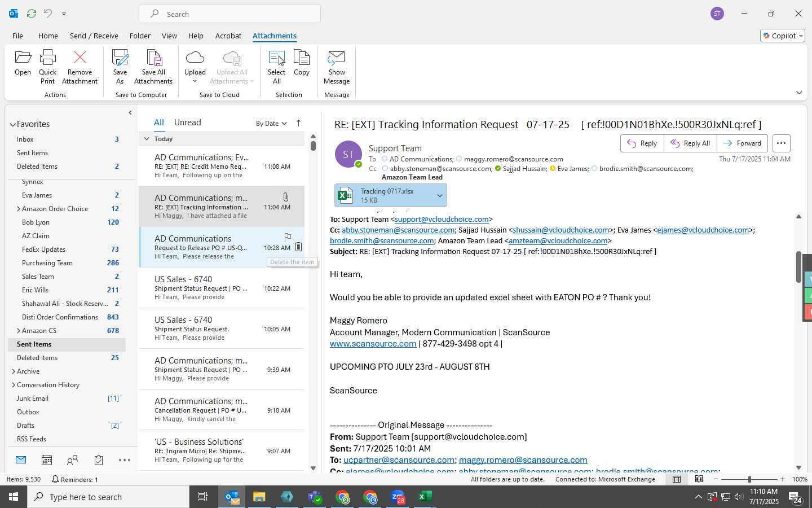Open Reminders in status bar
The height and width of the screenshot is (508, 812).
click(x=74, y=479)
